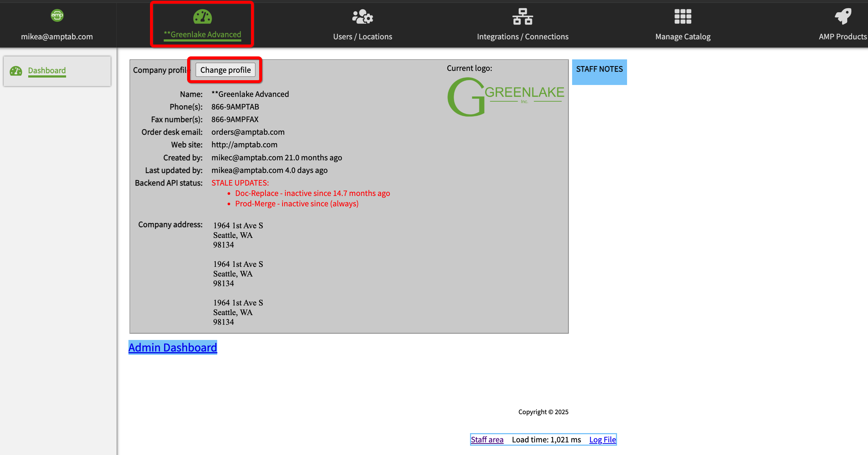Open the Integrations / Connections label
This screenshot has width=868, height=455.
pos(522,36)
